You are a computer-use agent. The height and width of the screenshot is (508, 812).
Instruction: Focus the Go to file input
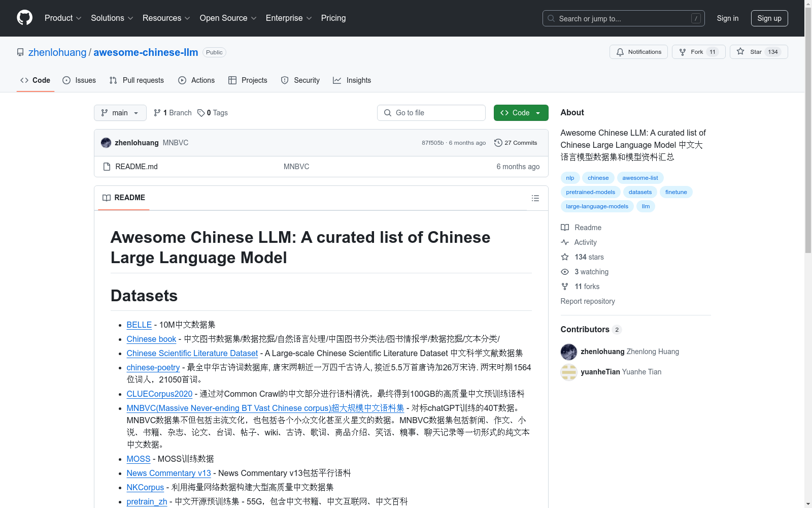click(431, 113)
